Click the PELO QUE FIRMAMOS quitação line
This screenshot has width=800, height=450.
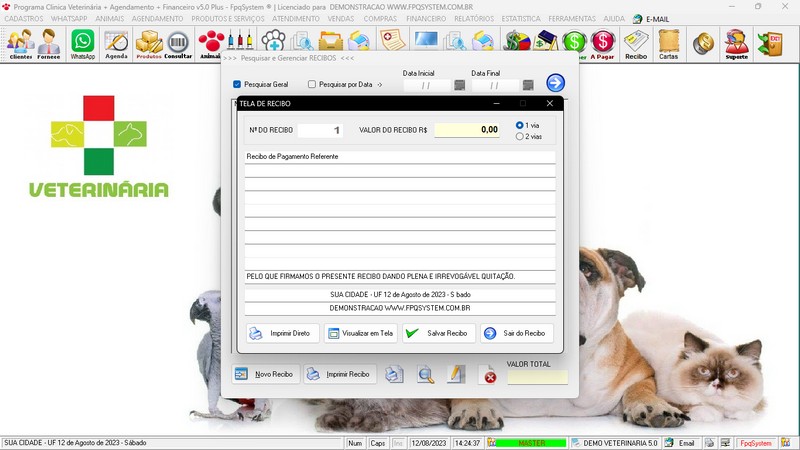click(400, 277)
